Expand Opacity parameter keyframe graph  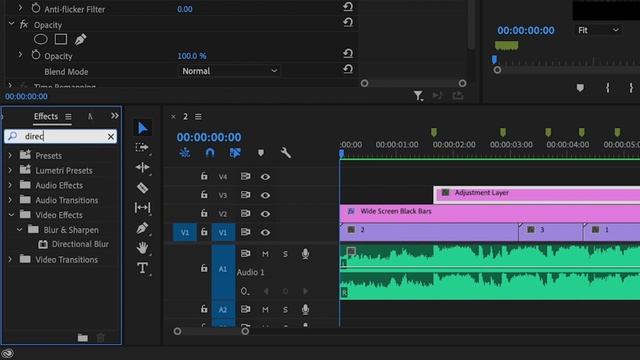[20, 54]
